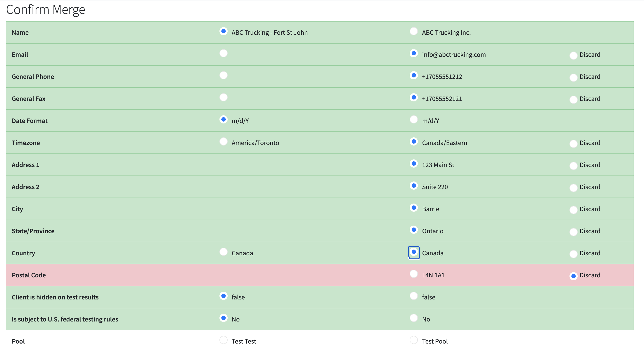Discard the General Phone field

click(573, 77)
